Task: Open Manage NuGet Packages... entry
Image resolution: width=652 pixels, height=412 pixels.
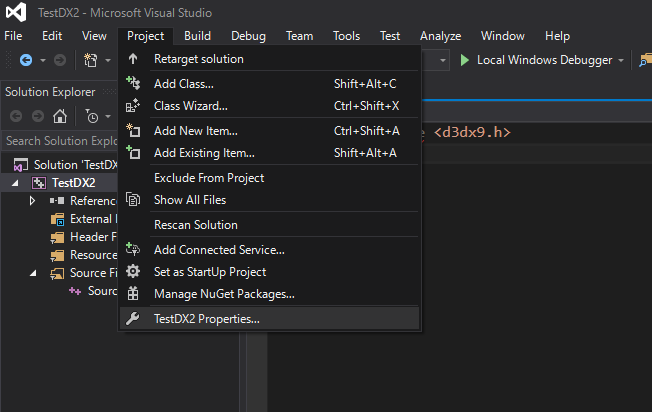Action: (x=269, y=294)
